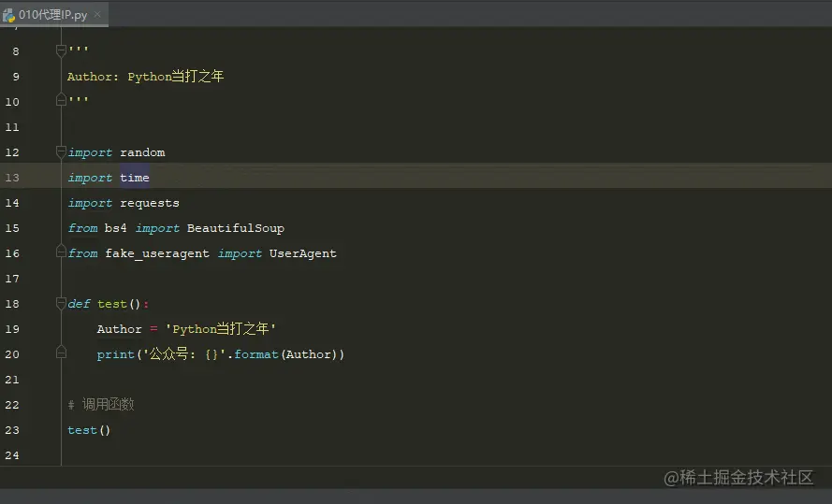Collapse the docstring end marker at line 10
The image size is (832, 504).
(x=61, y=99)
